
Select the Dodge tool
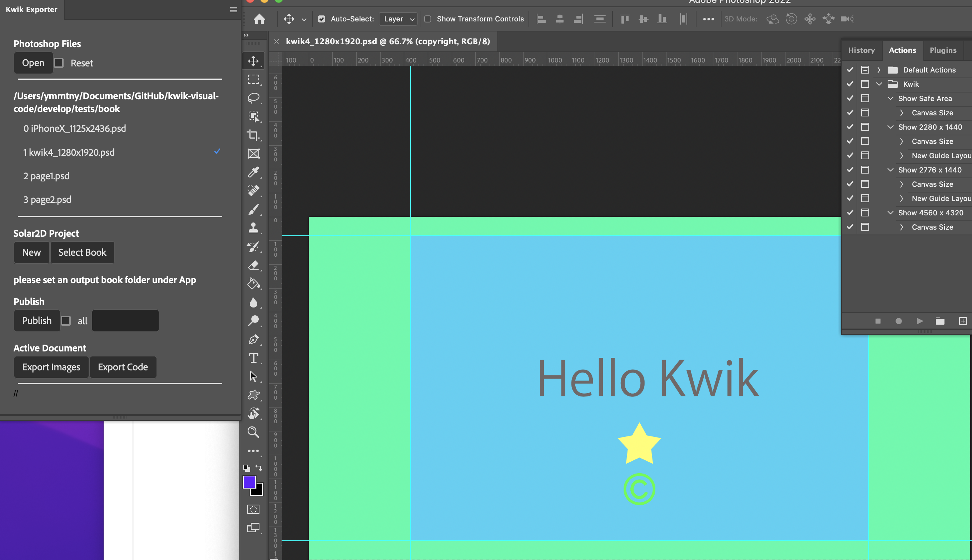(253, 321)
